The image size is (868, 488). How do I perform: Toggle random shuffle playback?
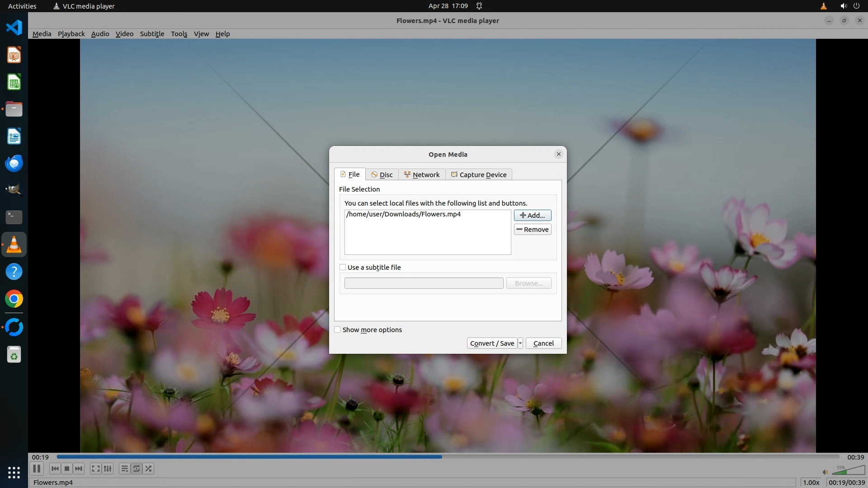pos(148,469)
